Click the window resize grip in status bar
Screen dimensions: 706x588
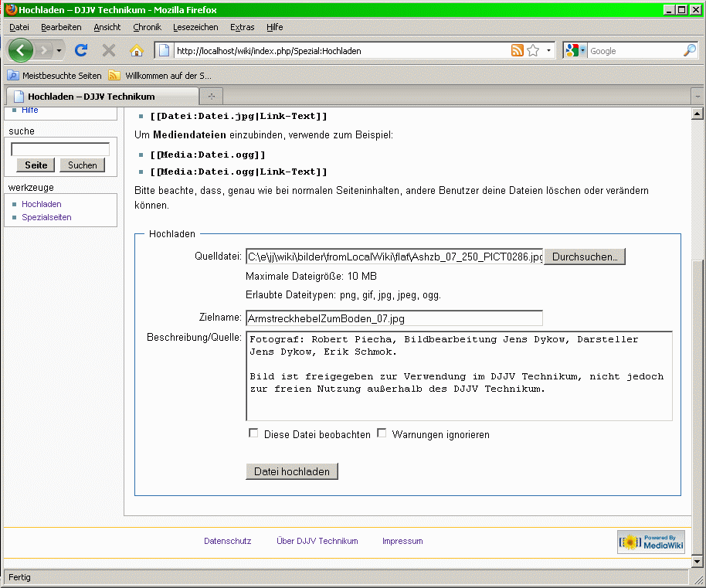pyautogui.click(x=698, y=579)
